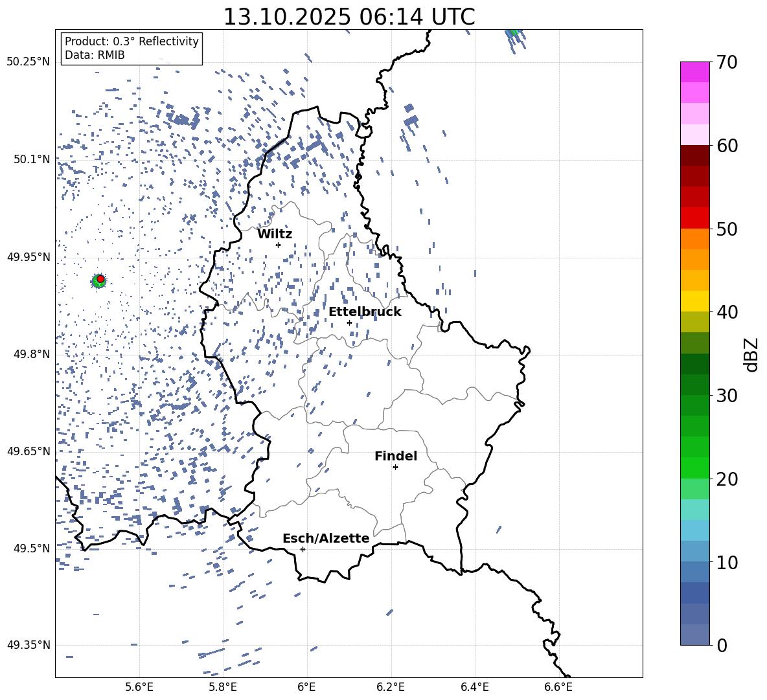The height and width of the screenshot is (700, 767).
Task: Click the Wiltz location cross marker
Action: (278, 245)
